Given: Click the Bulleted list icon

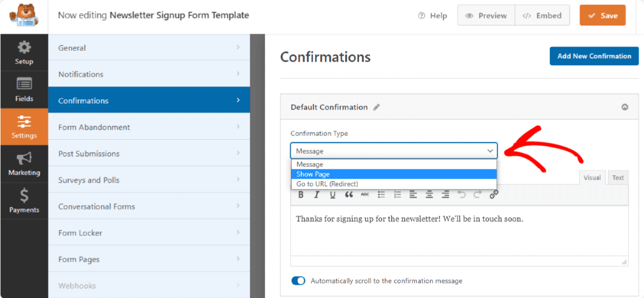Looking at the screenshot, I should (381, 195).
